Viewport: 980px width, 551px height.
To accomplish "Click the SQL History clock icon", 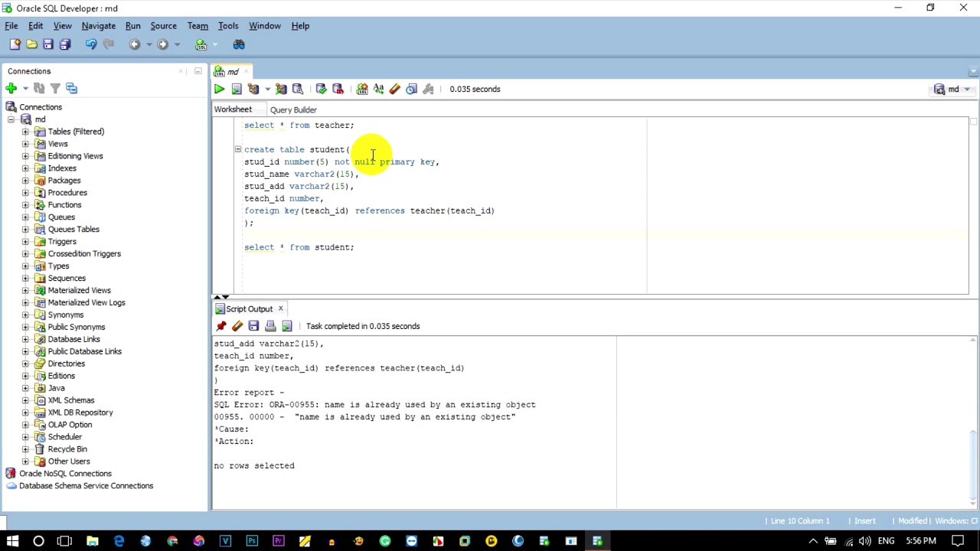I will point(412,90).
